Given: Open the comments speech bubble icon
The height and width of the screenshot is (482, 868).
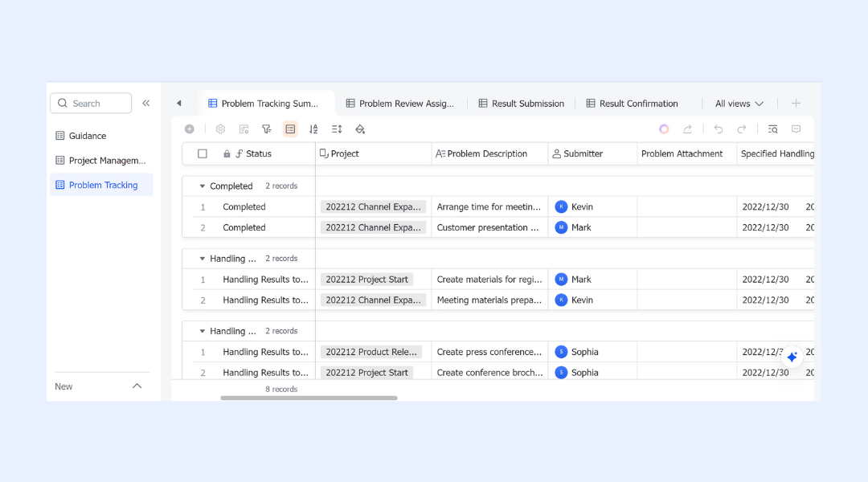Looking at the screenshot, I should pos(796,129).
